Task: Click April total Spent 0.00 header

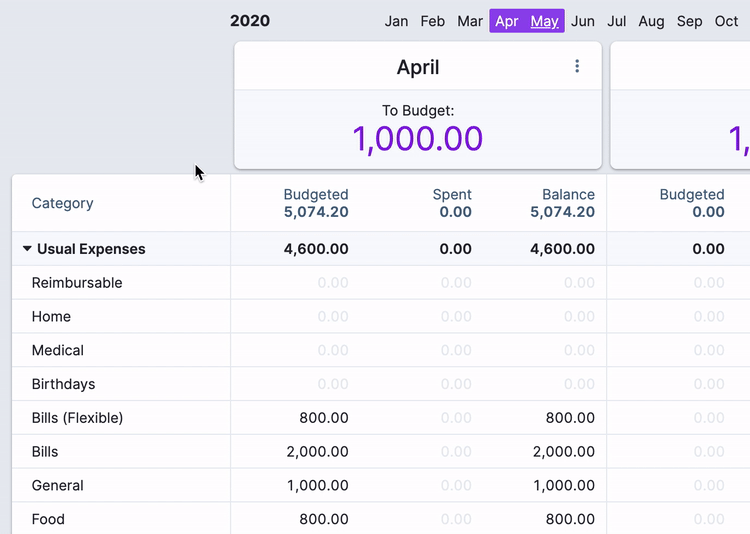Action: pos(452,203)
